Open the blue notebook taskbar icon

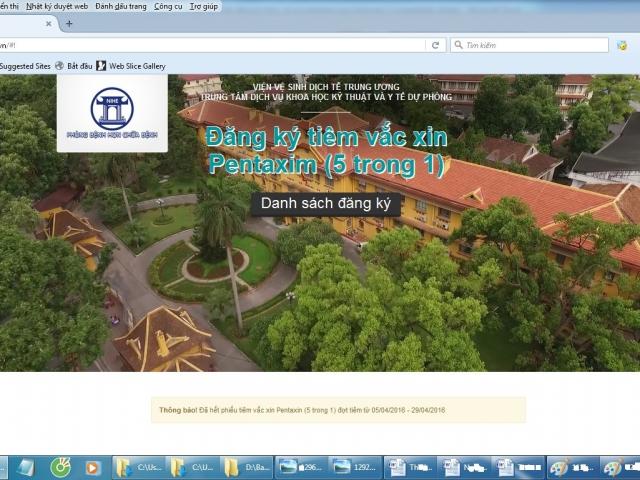pyautogui.click(x=26, y=468)
